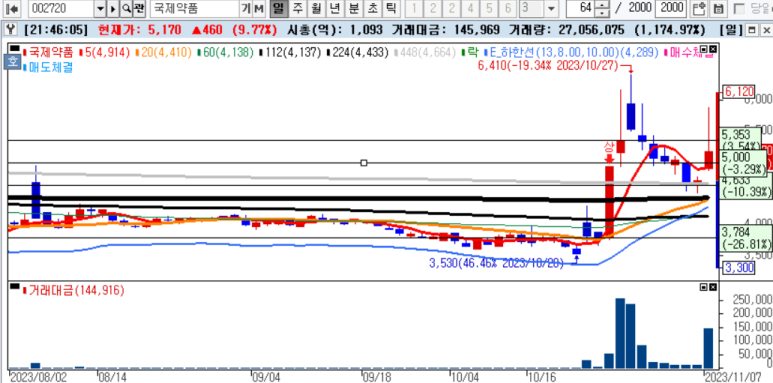Screen dimensions: 773x383
Task: Click the 3,300 lower limit price tag
Action: pyautogui.click(x=738, y=268)
